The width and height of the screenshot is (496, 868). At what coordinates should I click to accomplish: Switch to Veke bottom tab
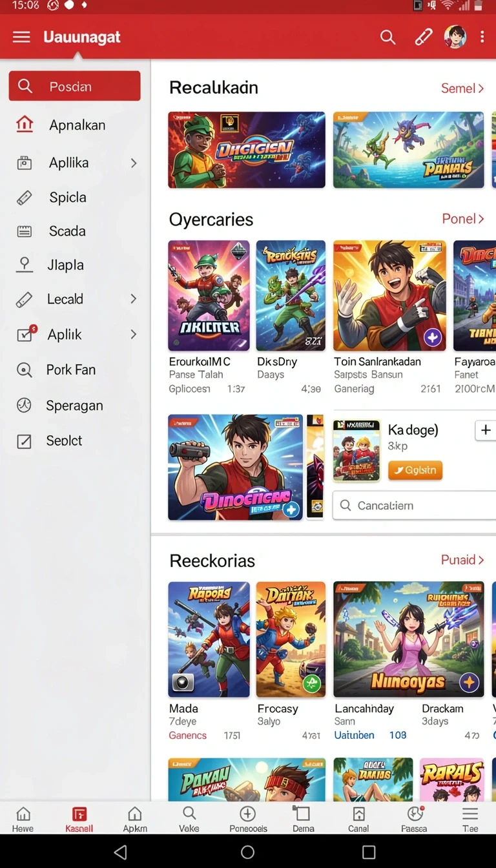tap(189, 819)
